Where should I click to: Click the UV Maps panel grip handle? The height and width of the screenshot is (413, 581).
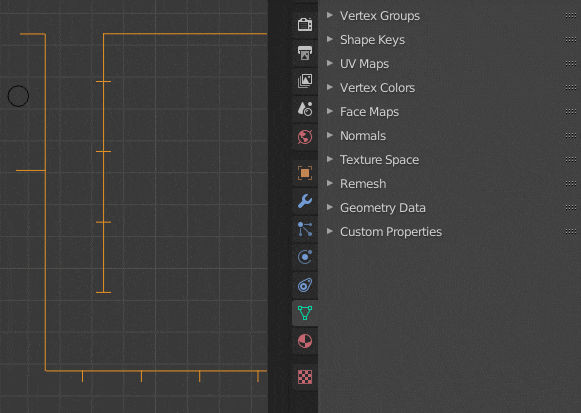coord(571,64)
